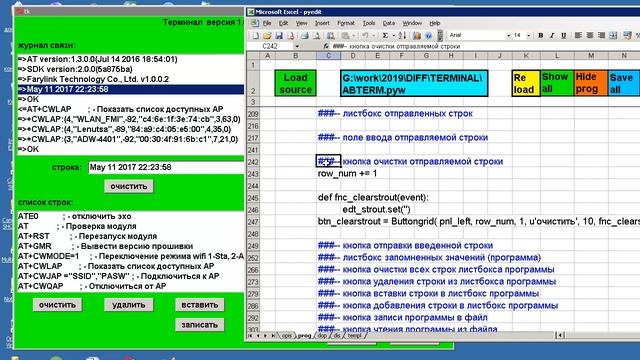
Task: Select the cyan G:\work\2019 path cell
Action: 414,83
